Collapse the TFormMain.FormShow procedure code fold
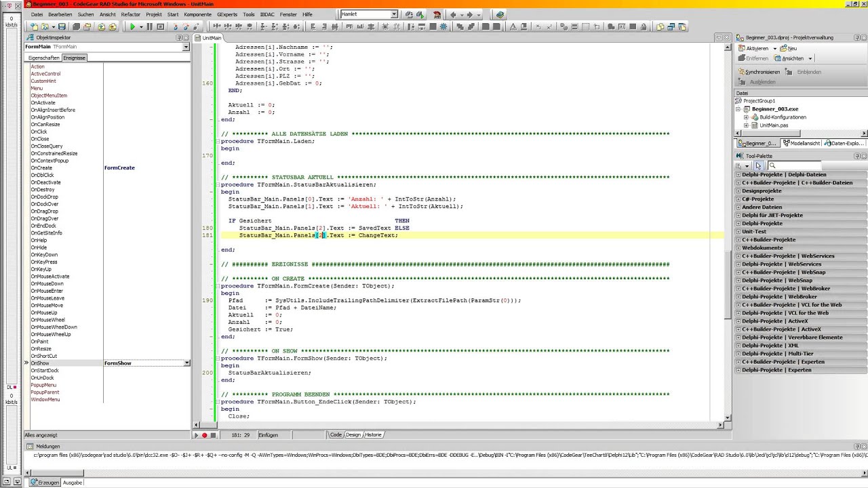This screenshot has height=488, width=868. [217, 358]
